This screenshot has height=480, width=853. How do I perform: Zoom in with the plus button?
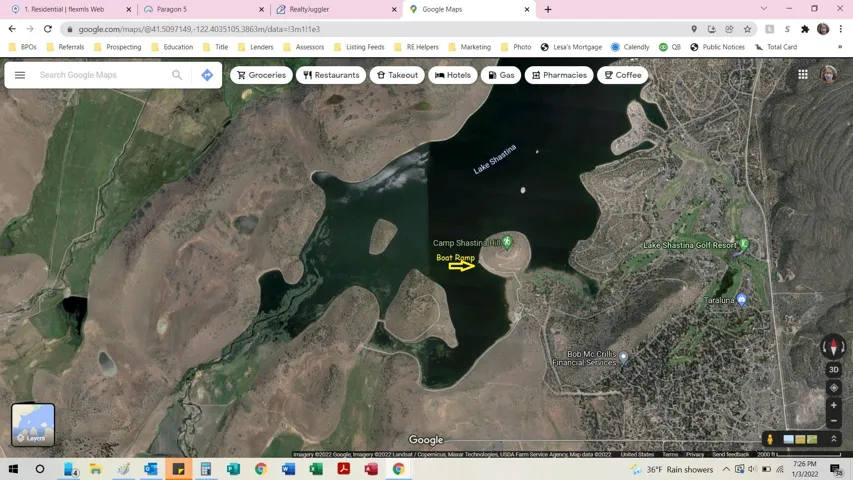click(x=834, y=405)
